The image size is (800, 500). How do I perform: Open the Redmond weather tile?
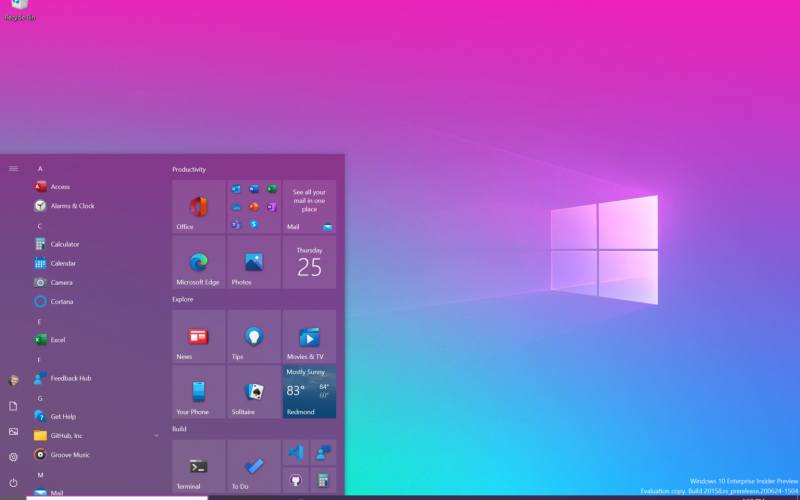(x=310, y=392)
